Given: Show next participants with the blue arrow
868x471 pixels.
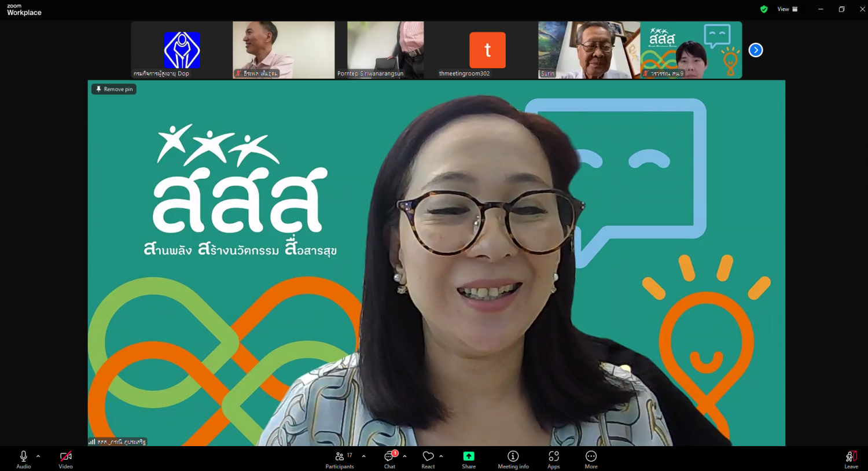Looking at the screenshot, I should click(x=756, y=50).
